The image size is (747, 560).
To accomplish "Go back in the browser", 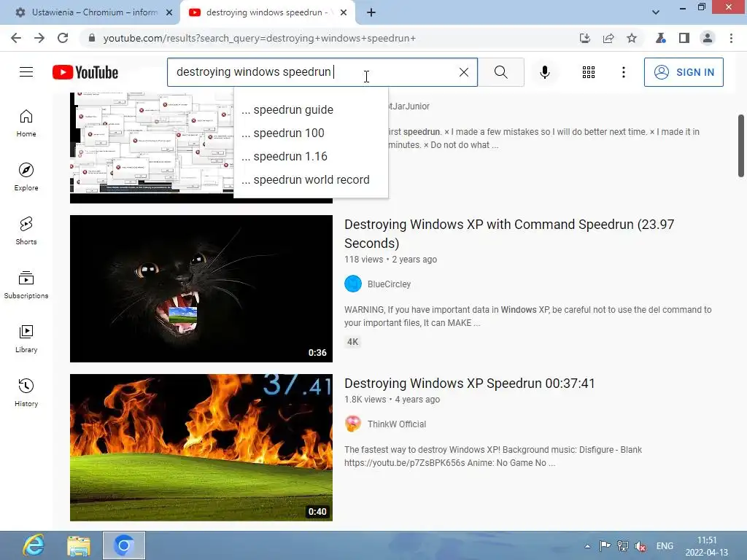I will point(16,38).
